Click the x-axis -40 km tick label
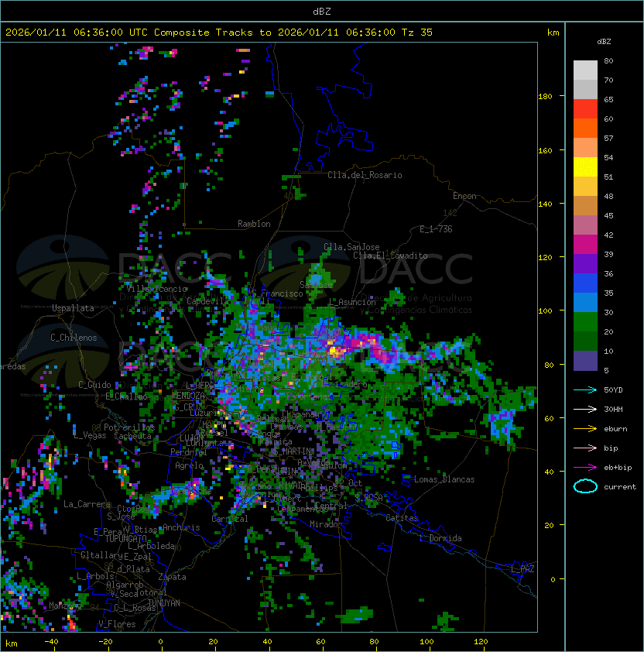Viewport: 644px width, 652px height. (51, 642)
